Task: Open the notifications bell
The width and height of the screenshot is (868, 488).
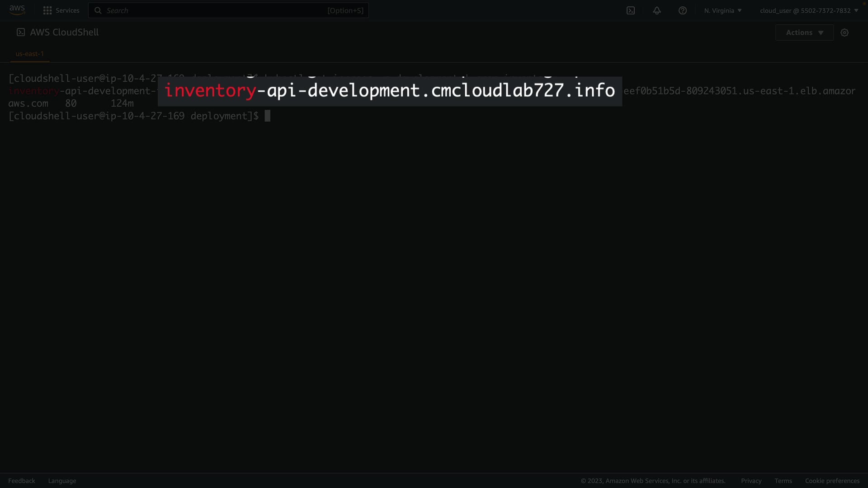Action: pyautogui.click(x=657, y=10)
